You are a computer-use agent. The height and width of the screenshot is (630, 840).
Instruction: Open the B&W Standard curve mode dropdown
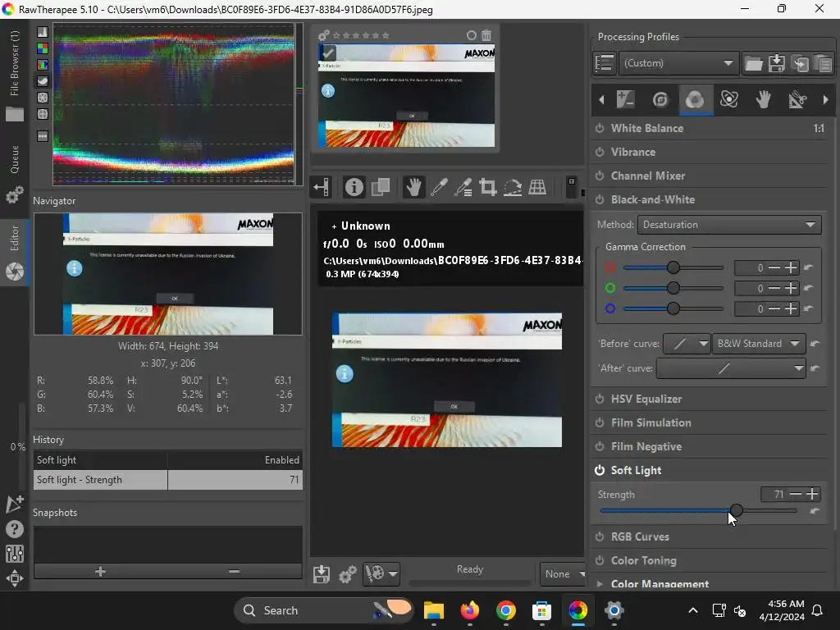pos(759,344)
